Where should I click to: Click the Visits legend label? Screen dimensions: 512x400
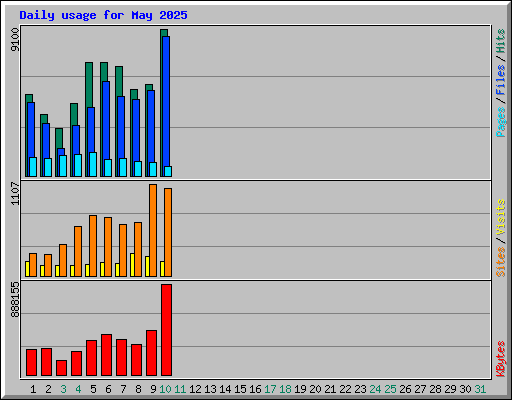(x=501, y=217)
